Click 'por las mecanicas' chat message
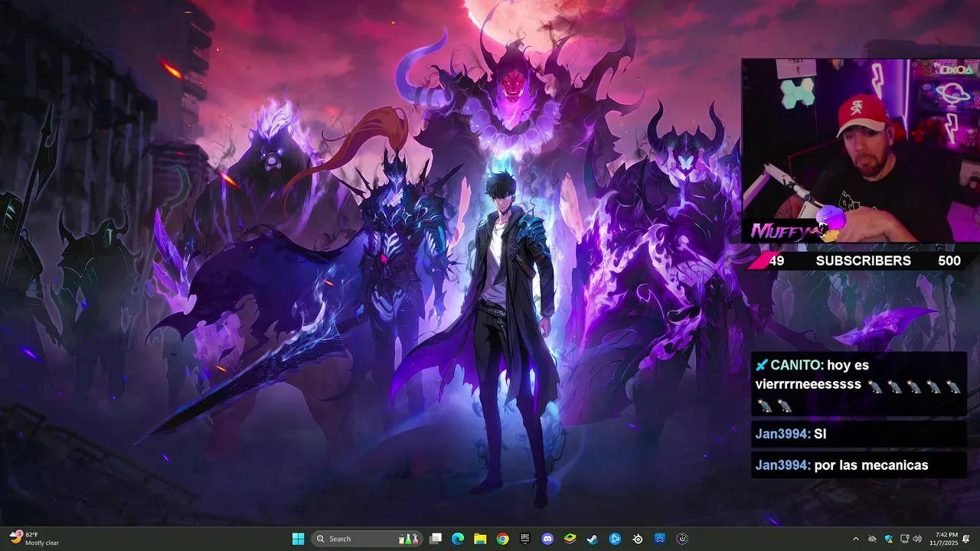The image size is (980, 551). [x=859, y=465]
